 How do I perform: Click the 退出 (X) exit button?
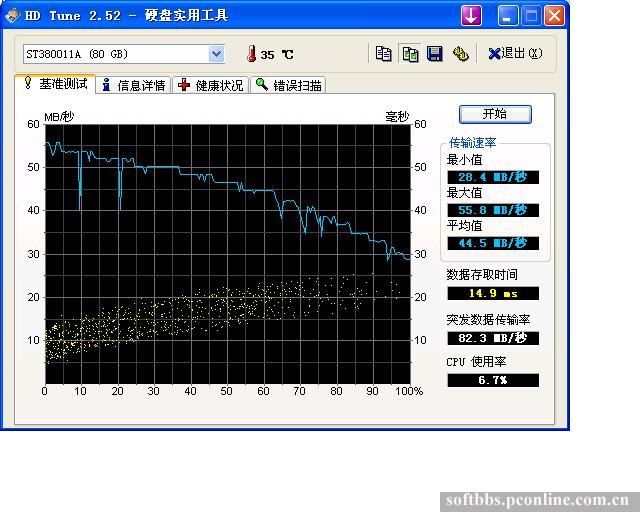point(515,53)
